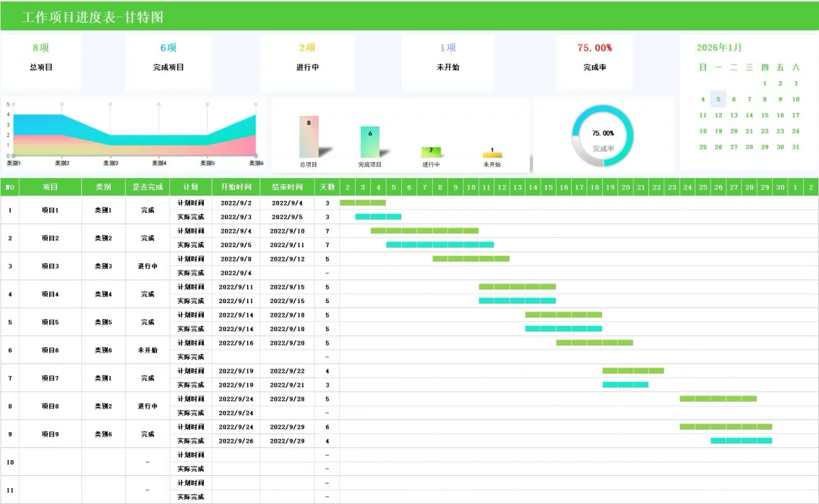Select the 1项 未开始 summary card

click(x=447, y=63)
